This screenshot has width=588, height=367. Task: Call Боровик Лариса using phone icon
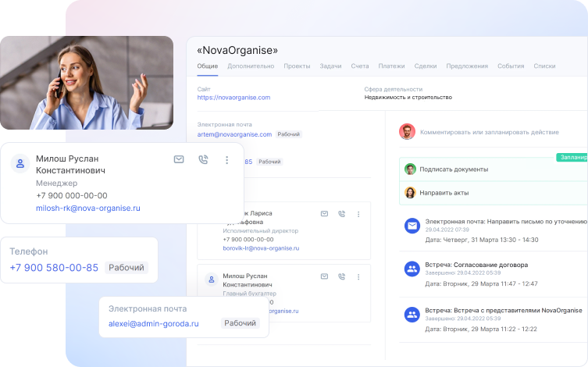[x=341, y=213]
